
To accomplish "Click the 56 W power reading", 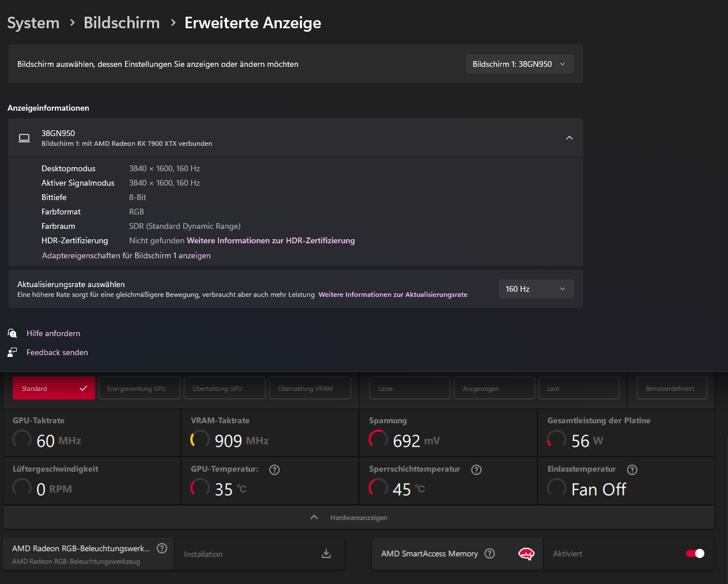I will pos(587,441).
